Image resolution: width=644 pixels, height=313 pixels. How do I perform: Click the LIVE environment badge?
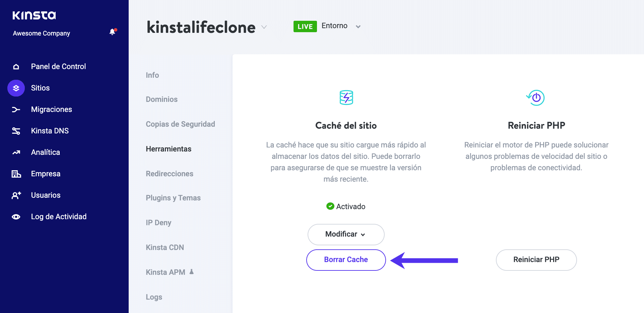(305, 26)
